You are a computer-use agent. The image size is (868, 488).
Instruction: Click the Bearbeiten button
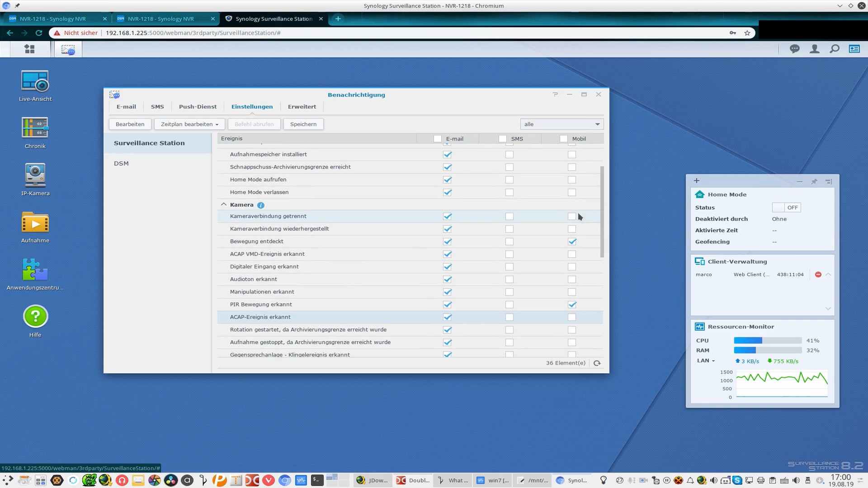click(130, 124)
